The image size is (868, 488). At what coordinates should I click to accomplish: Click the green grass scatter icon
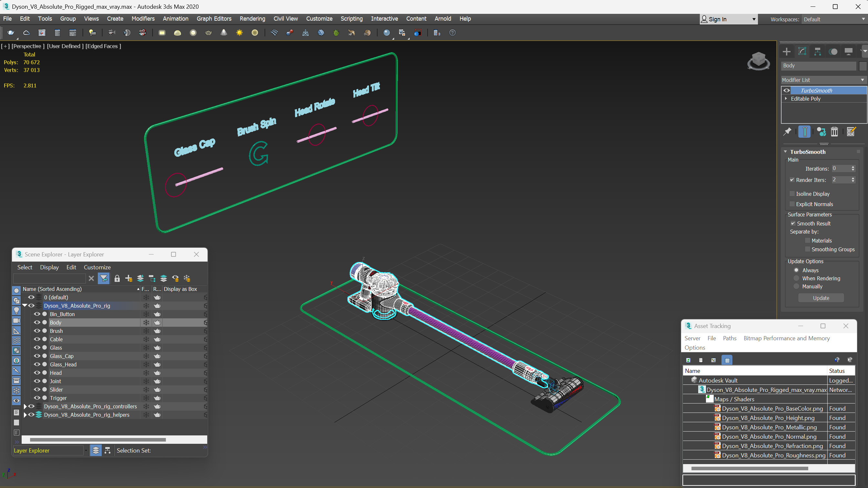tap(336, 33)
